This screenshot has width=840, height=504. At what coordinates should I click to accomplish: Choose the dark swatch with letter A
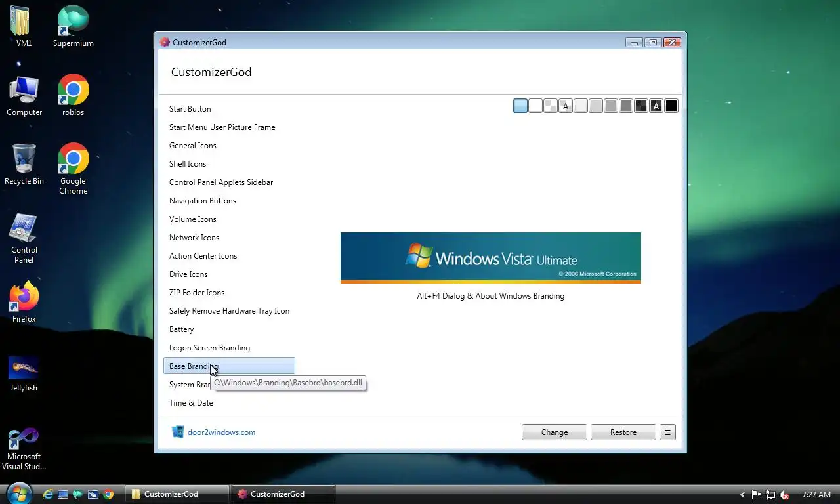pos(656,106)
